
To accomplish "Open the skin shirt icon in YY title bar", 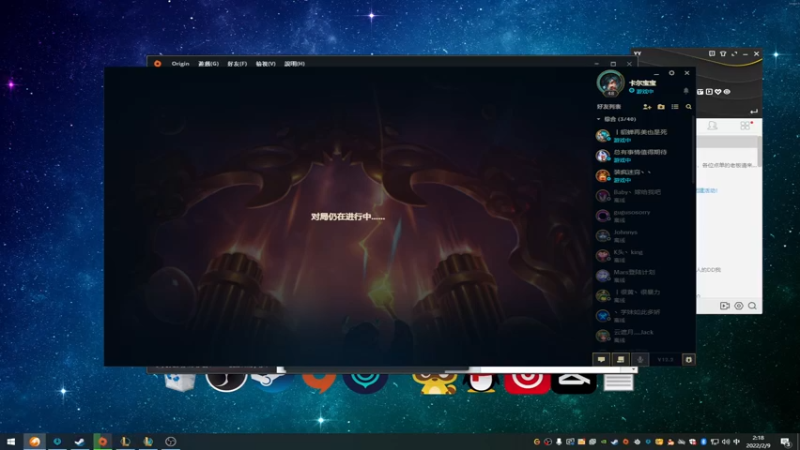I will (x=723, y=54).
